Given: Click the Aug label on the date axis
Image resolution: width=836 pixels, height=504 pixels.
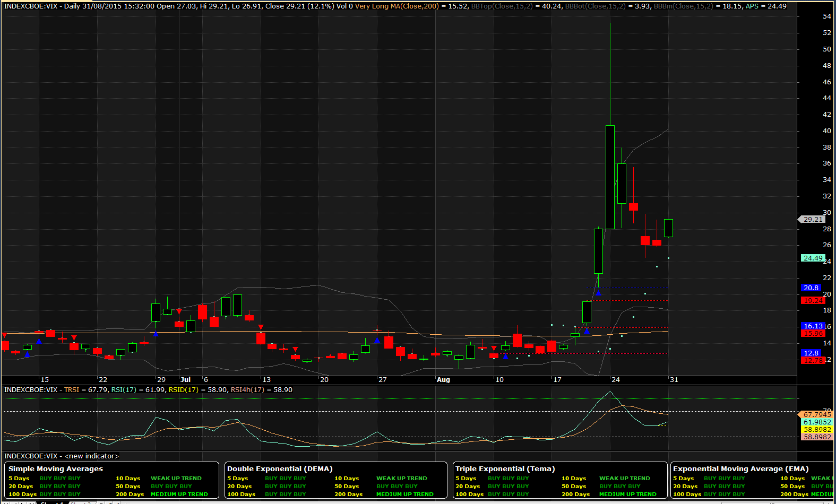Looking at the screenshot, I should tap(443, 380).
